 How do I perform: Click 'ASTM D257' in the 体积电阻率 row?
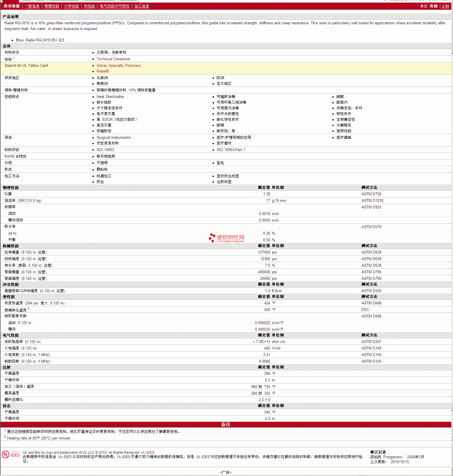(371, 342)
